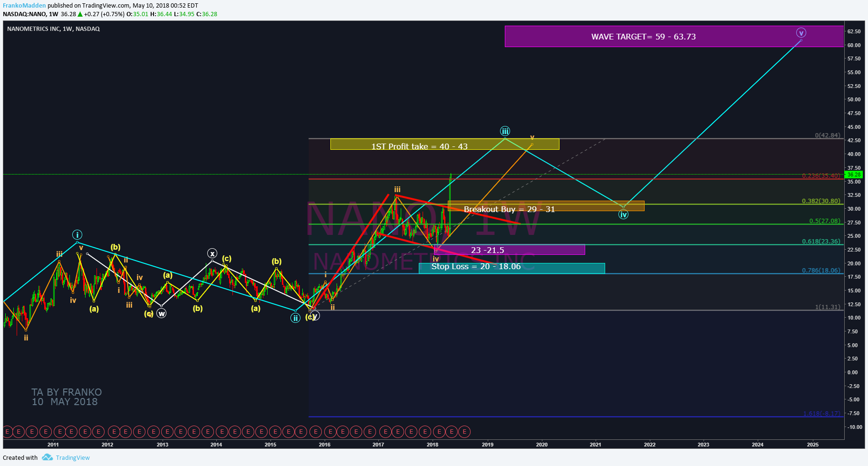Click the Stop Loss = 20 - 18.06 box
The image size is (868, 466).
[x=511, y=268]
